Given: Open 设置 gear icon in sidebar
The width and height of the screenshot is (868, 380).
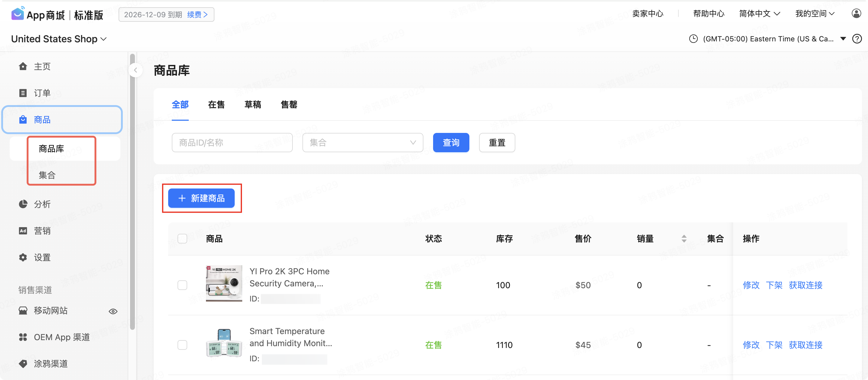Looking at the screenshot, I should 23,257.
